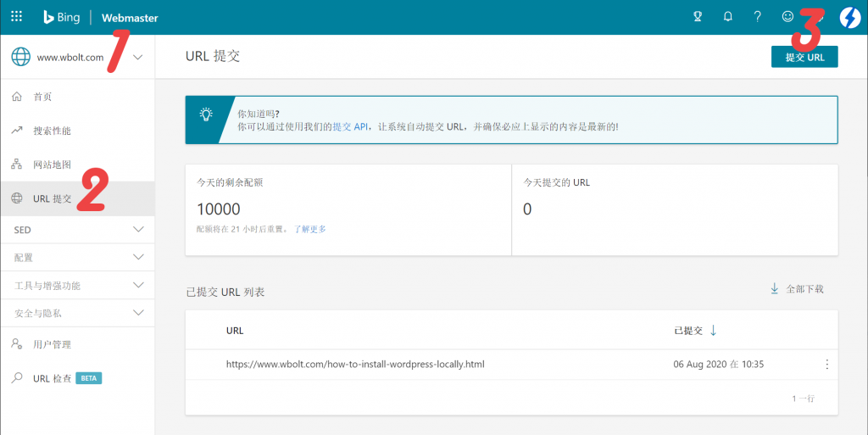Click the 提交 URL button
This screenshot has height=435, width=868.
coord(804,57)
